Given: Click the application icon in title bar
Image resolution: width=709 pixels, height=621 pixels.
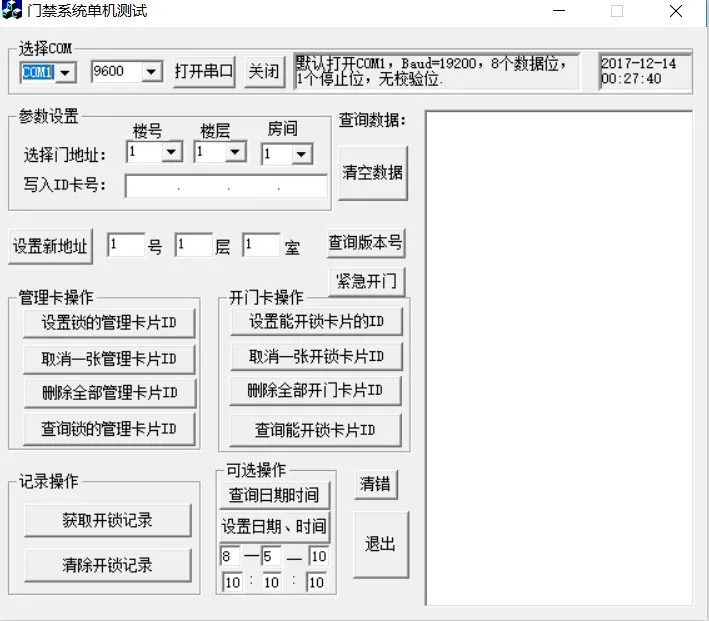Looking at the screenshot, I should [x=11, y=9].
